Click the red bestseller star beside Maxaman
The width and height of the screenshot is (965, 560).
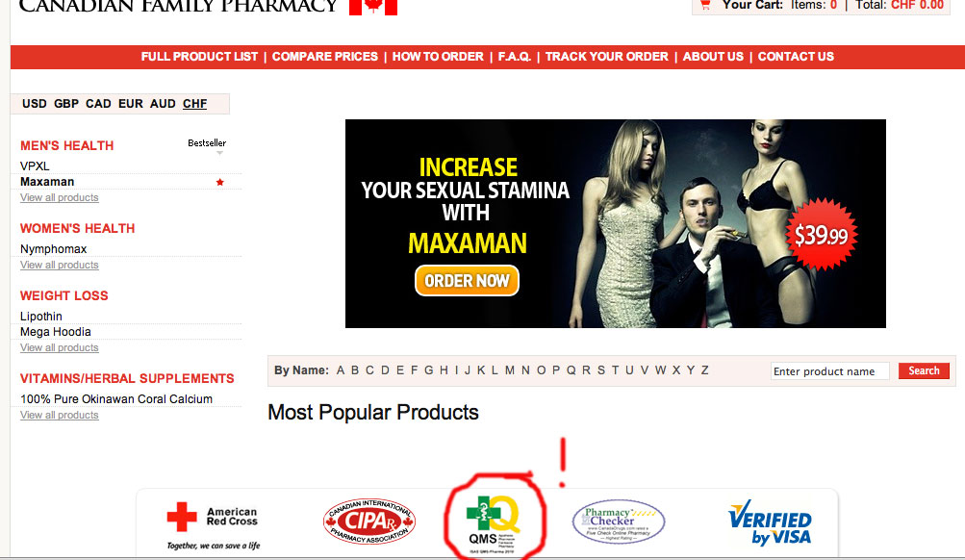pyautogui.click(x=219, y=182)
